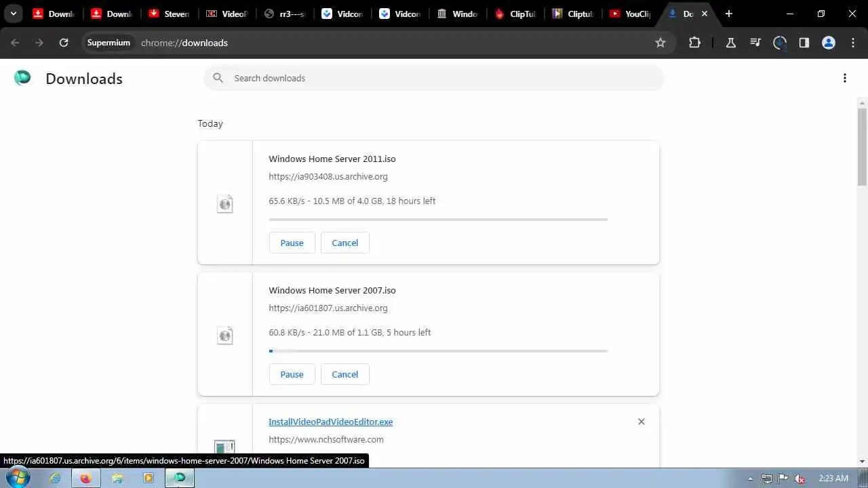The height and width of the screenshot is (488, 868).
Task: Click the www.nchsoftware.com URL text
Action: click(326, 439)
